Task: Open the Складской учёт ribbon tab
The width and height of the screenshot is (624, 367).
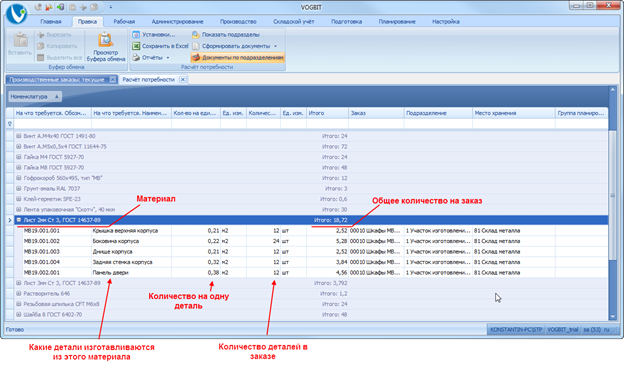Action: 294,21
